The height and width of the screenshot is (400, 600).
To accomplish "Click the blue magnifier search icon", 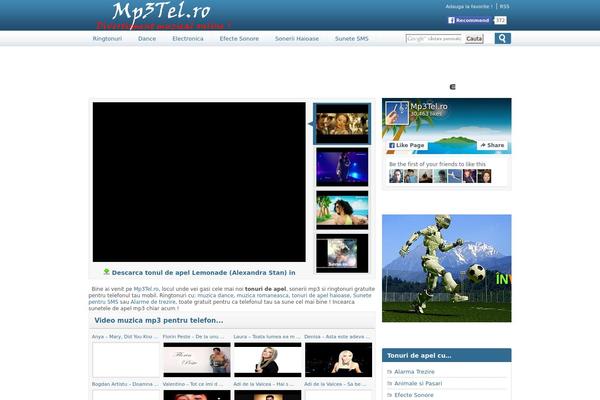I will point(502,38).
